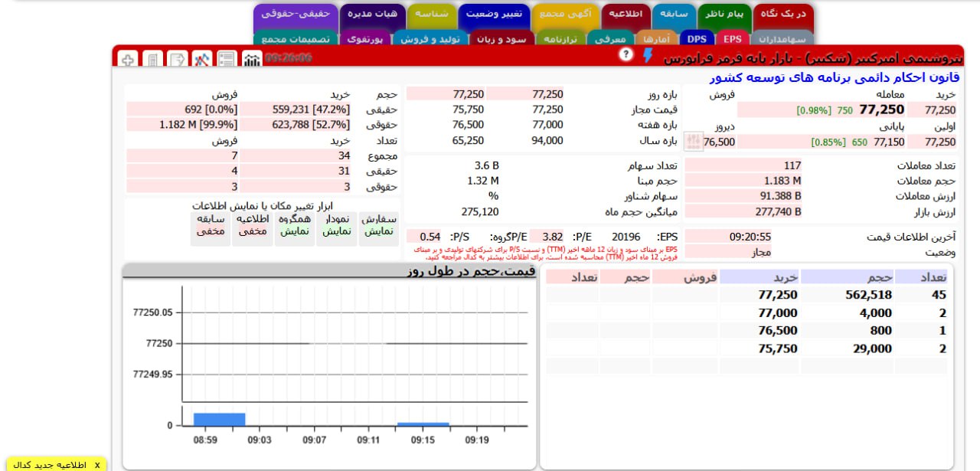
Task: Click the note page icon in the red header
Action: click(178, 58)
